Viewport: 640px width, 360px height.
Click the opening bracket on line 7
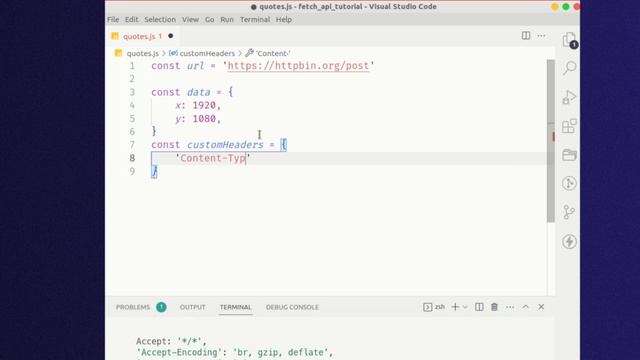(x=284, y=145)
